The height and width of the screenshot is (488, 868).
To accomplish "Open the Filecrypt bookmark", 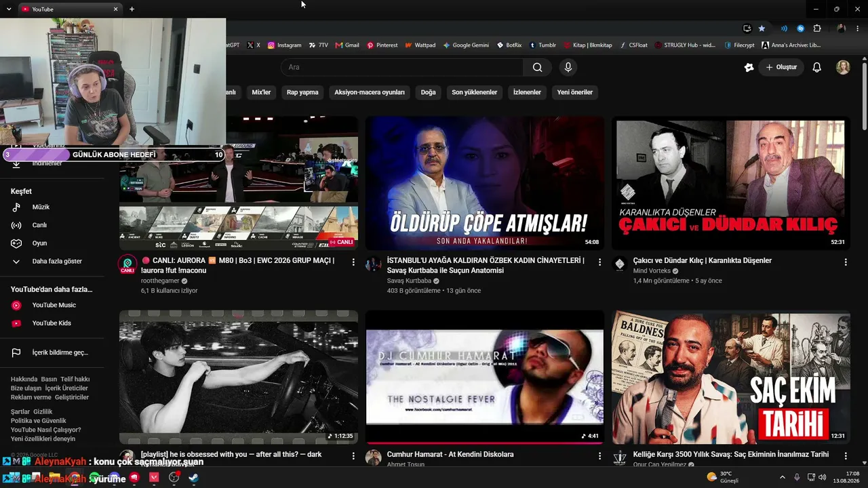I will click(x=739, y=45).
